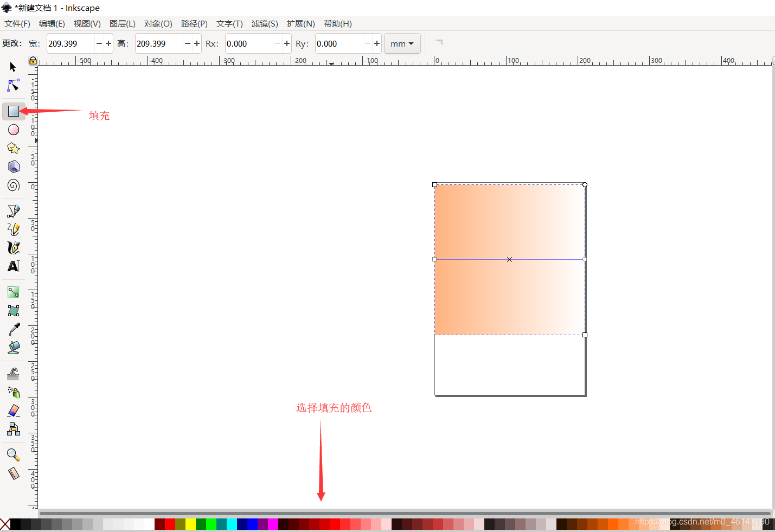Click the height input field

(159, 43)
